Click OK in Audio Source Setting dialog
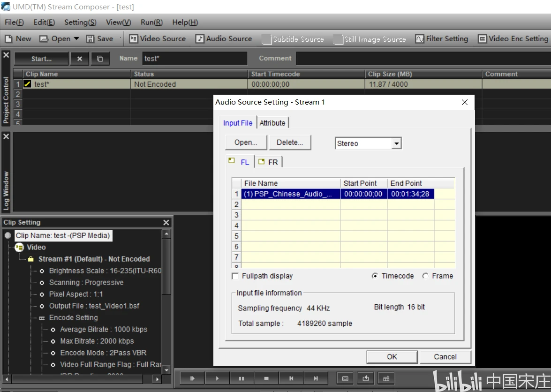The width and height of the screenshot is (551, 392). (392, 357)
